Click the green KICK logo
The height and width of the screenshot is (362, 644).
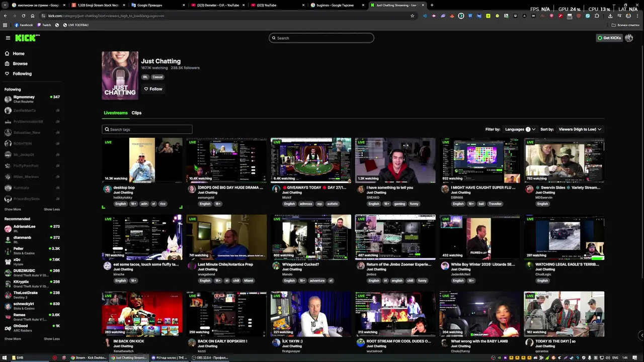[x=27, y=38]
